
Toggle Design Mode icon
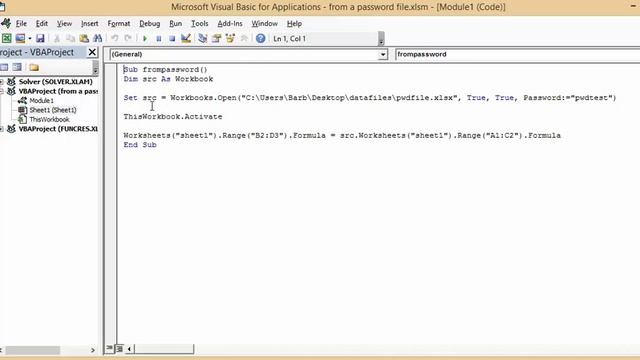tap(186, 38)
